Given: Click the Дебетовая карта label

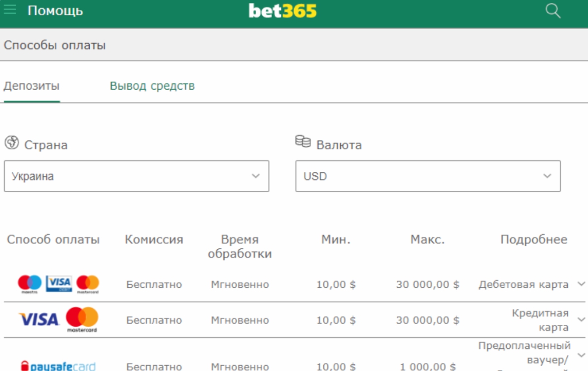Looking at the screenshot, I should point(523,285).
